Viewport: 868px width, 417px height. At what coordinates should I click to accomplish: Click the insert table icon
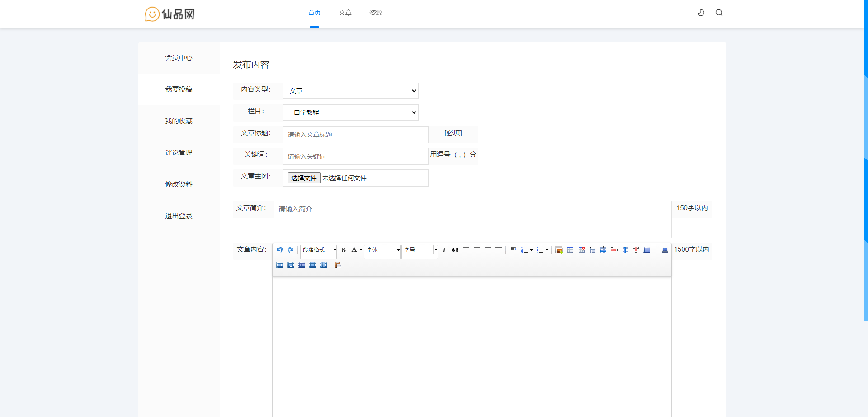pyautogui.click(x=570, y=250)
